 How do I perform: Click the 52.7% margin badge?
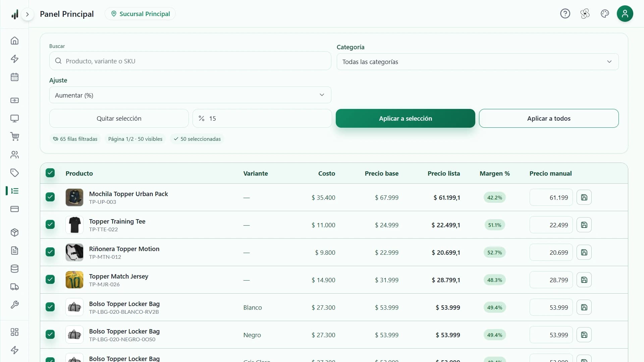[x=494, y=252]
